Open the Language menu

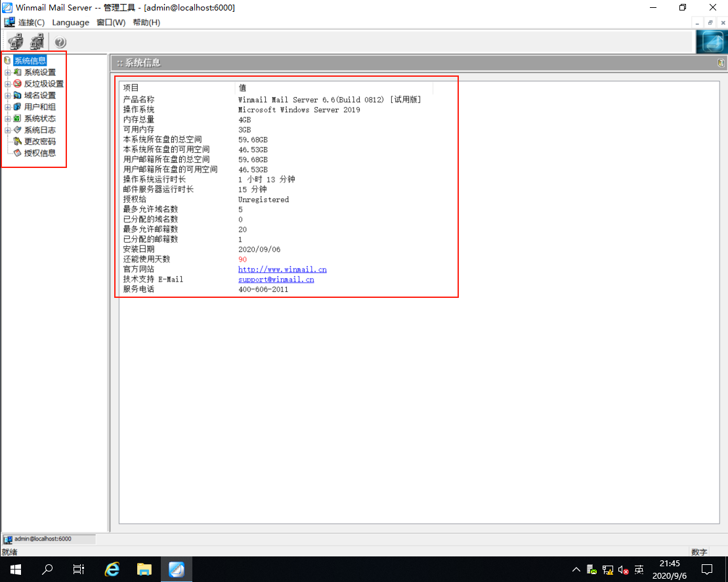[x=71, y=22]
